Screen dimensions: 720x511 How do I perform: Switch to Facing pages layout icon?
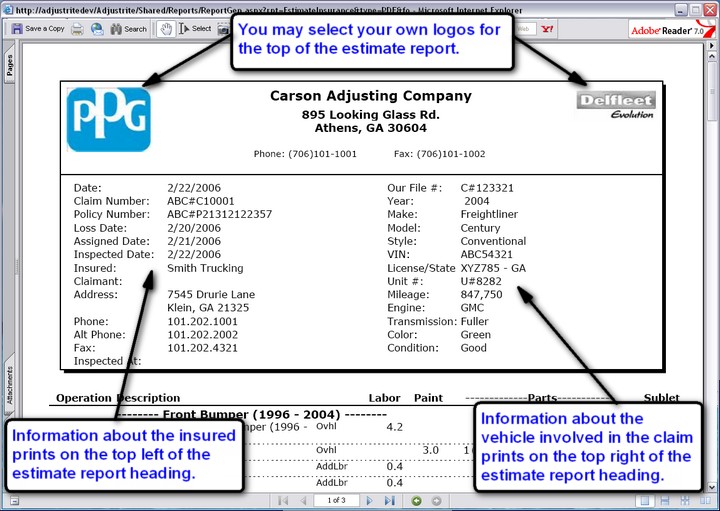pyautogui.click(x=705, y=500)
